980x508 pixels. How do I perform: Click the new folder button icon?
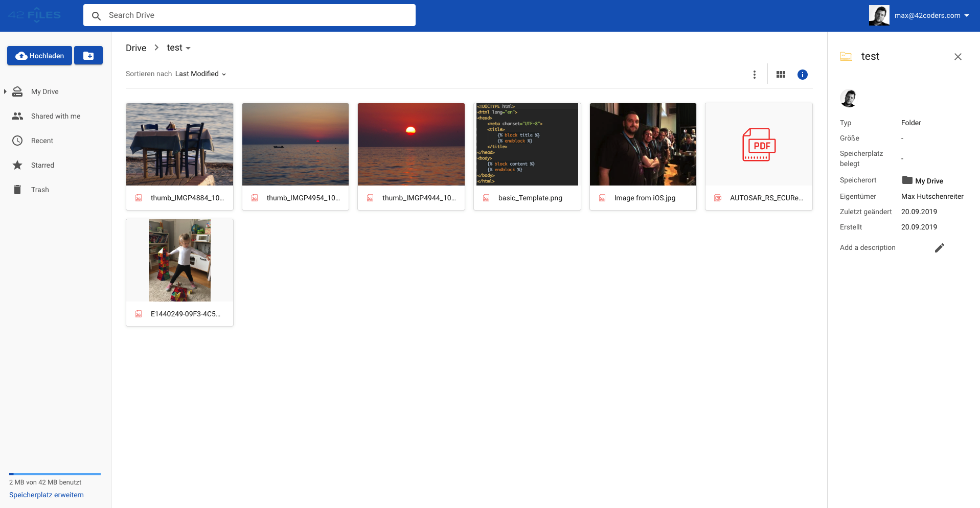(x=88, y=56)
